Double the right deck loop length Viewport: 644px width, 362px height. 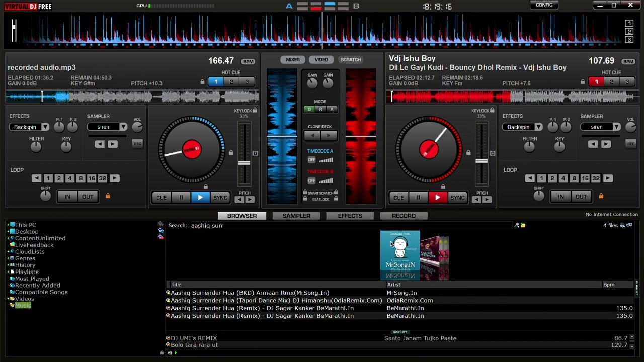(x=608, y=178)
